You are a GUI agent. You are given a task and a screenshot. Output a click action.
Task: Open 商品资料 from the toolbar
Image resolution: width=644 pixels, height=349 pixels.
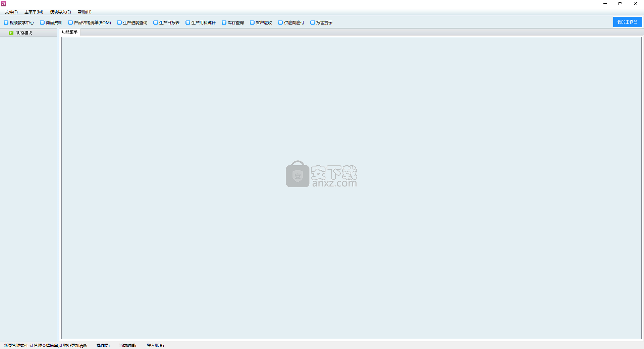coord(51,22)
